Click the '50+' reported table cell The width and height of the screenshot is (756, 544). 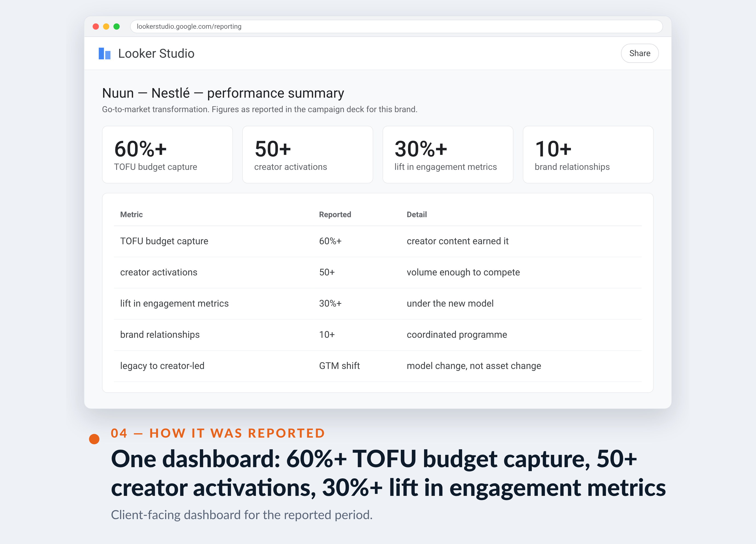(x=327, y=272)
